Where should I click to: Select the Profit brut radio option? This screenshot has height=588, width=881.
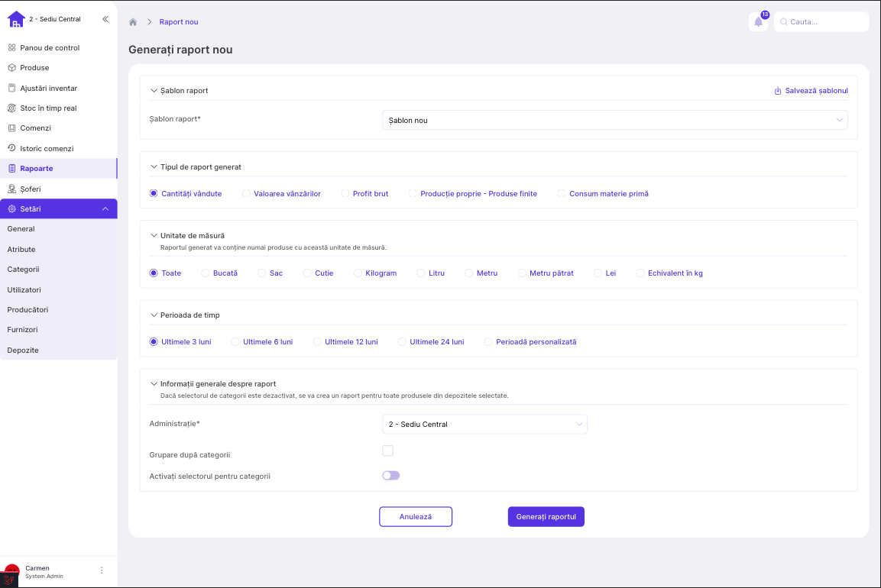coord(345,194)
